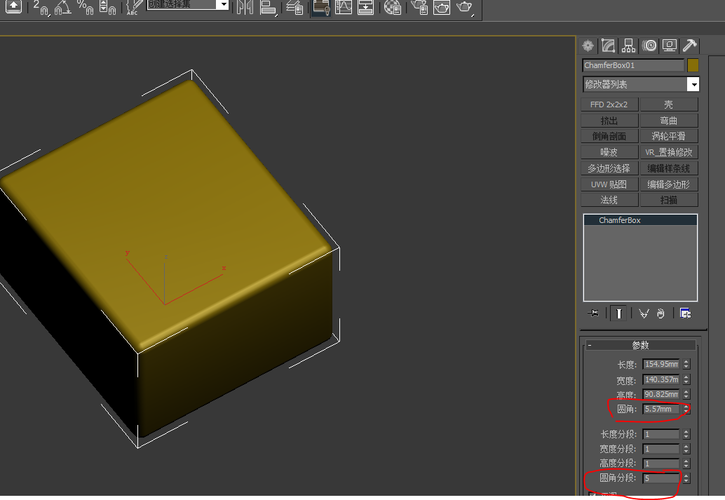This screenshot has width=725, height=500.
Task: Click the 高度分段 height segments field
Action: [x=661, y=463]
